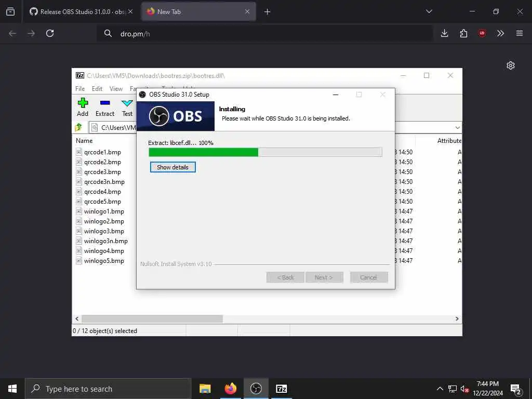Click the muted volume tray icon

click(x=464, y=389)
